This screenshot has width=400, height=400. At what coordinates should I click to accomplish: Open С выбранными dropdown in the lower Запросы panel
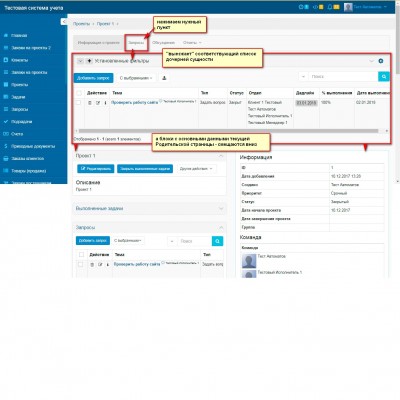(128, 241)
